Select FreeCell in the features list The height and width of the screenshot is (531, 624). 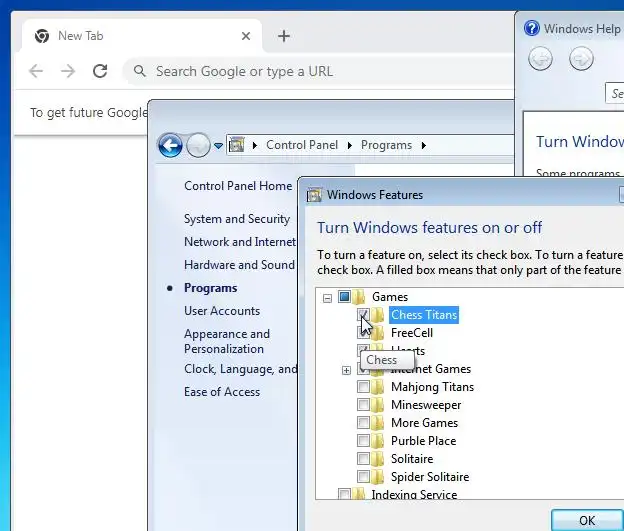411,333
